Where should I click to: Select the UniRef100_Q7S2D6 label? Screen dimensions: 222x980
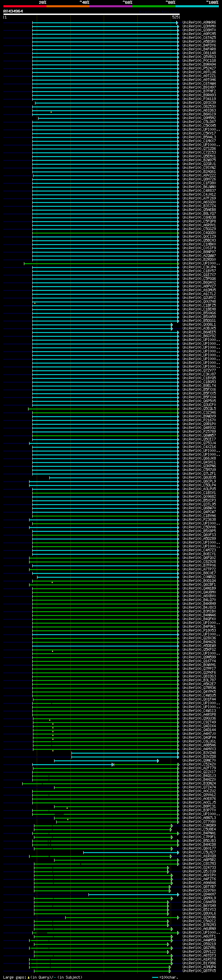point(199,149)
